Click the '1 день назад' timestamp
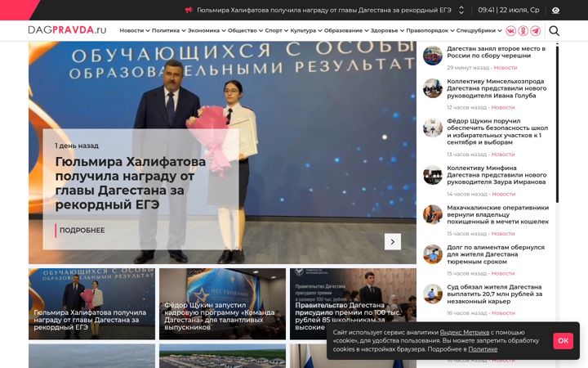 (77, 146)
